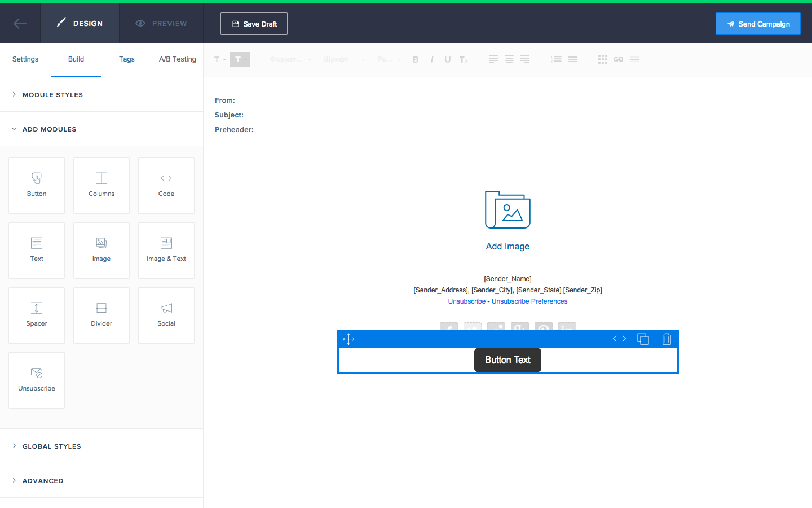The width and height of the screenshot is (812, 508).
Task: Switch to the Preview tab
Action: tap(161, 23)
